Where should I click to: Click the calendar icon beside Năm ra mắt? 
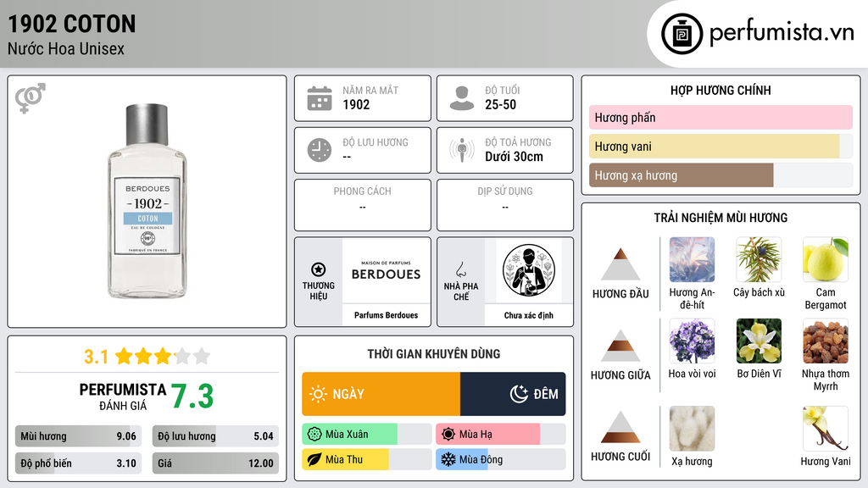tap(320, 98)
